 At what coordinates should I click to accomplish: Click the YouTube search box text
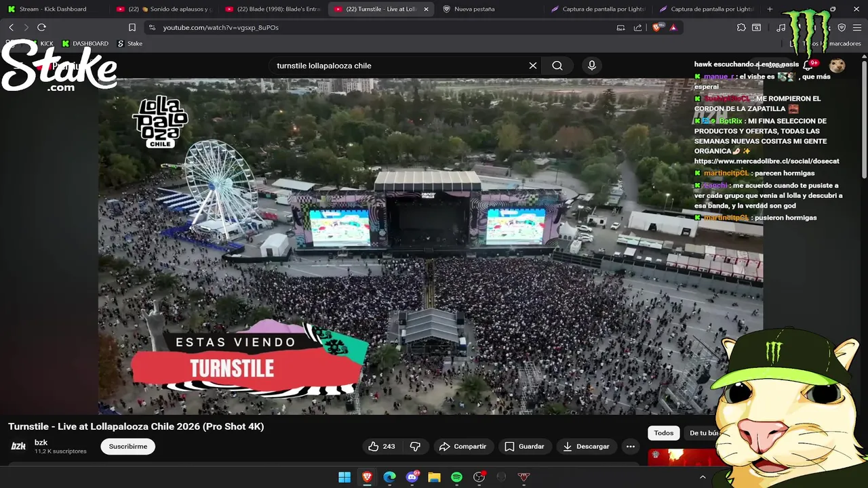pos(324,66)
